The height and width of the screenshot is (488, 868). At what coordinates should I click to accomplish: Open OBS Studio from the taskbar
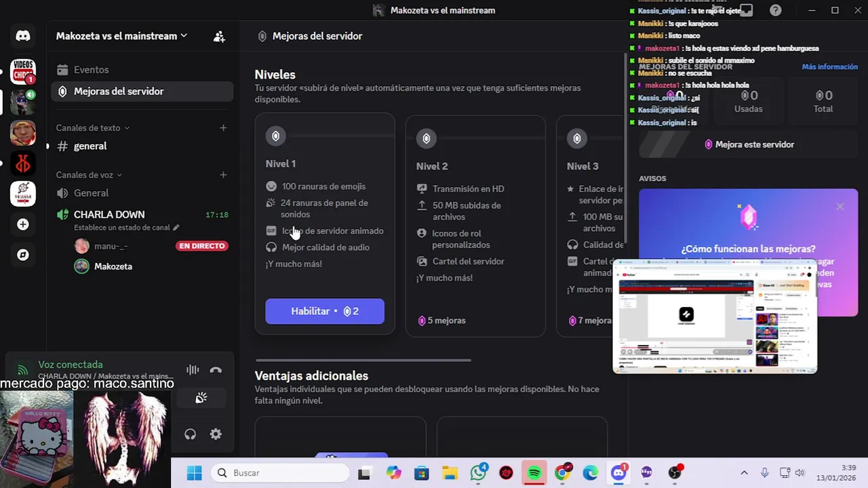(x=674, y=473)
